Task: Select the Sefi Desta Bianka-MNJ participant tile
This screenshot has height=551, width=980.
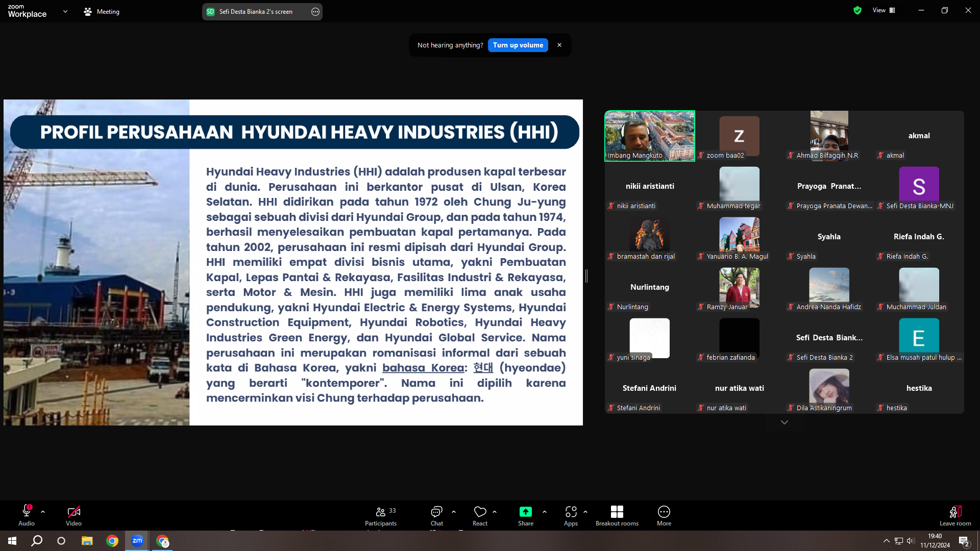Action: (x=919, y=186)
